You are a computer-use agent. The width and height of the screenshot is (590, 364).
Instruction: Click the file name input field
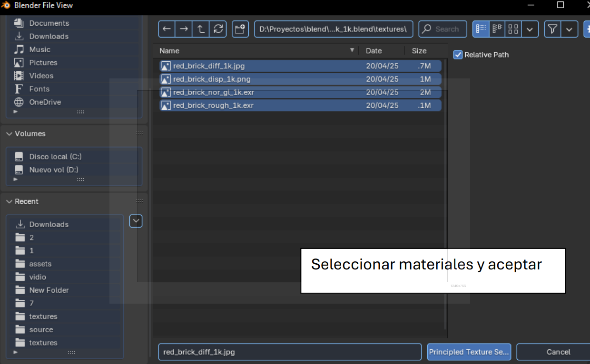[289, 352]
